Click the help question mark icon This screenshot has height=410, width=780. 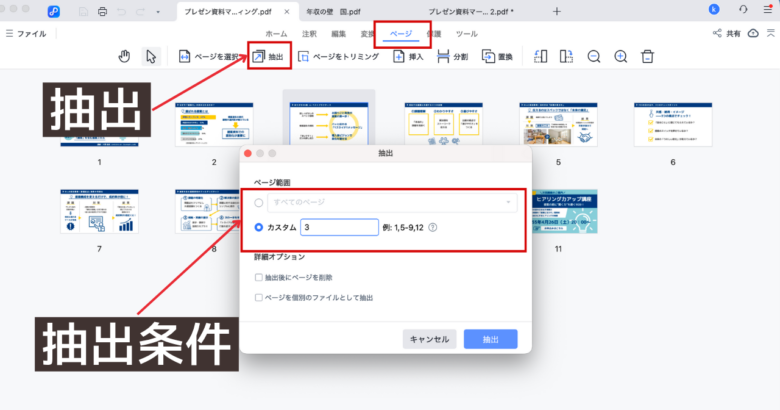(433, 227)
